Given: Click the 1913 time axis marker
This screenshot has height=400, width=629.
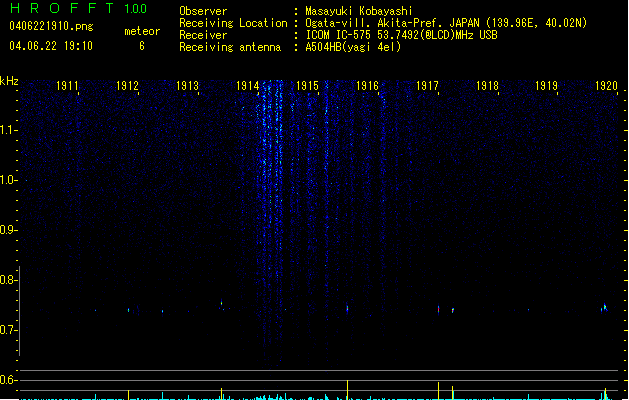Looking at the screenshot, I should [x=187, y=86].
